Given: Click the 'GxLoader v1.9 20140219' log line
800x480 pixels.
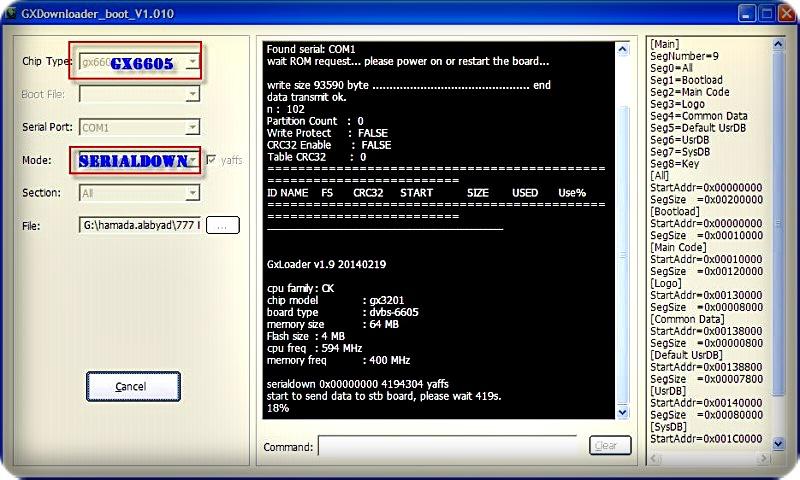Looking at the screenshot, I should 326,264.
